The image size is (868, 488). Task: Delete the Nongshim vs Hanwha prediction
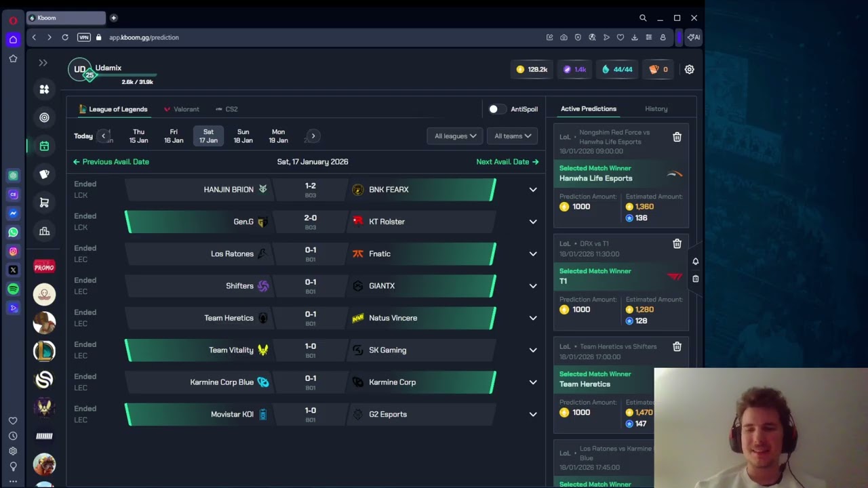click(x=677, y=137)
